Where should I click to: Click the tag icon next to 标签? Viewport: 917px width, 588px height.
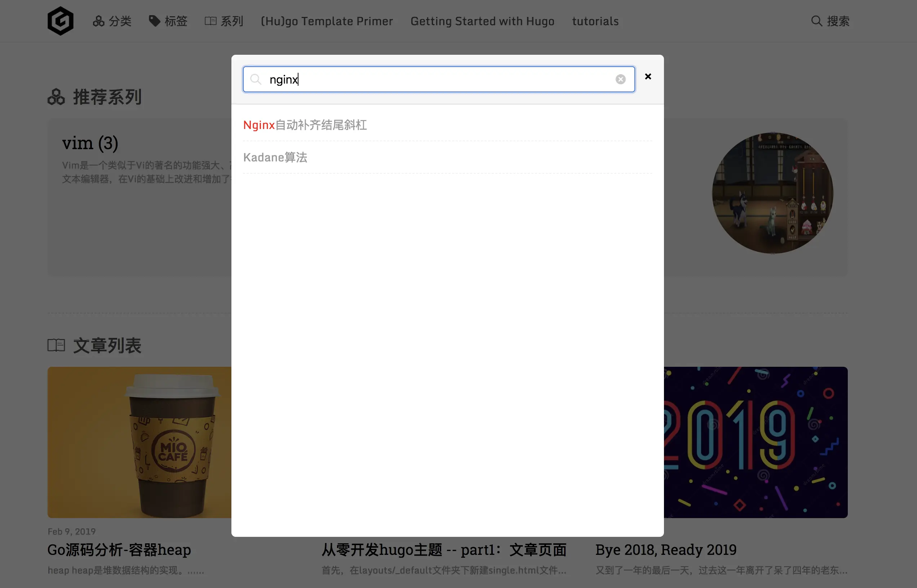pos(154,21)
